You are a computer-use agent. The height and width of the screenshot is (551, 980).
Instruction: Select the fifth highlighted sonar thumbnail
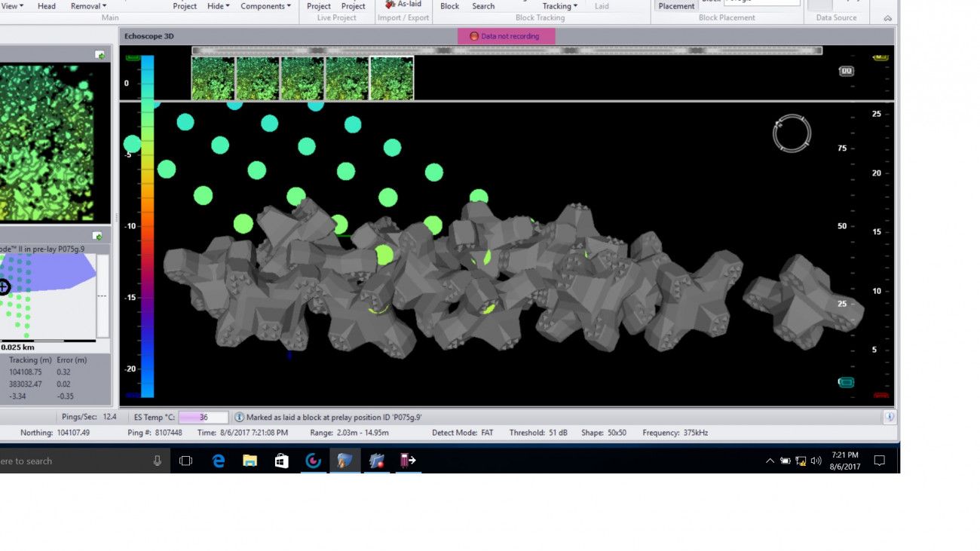392,78
